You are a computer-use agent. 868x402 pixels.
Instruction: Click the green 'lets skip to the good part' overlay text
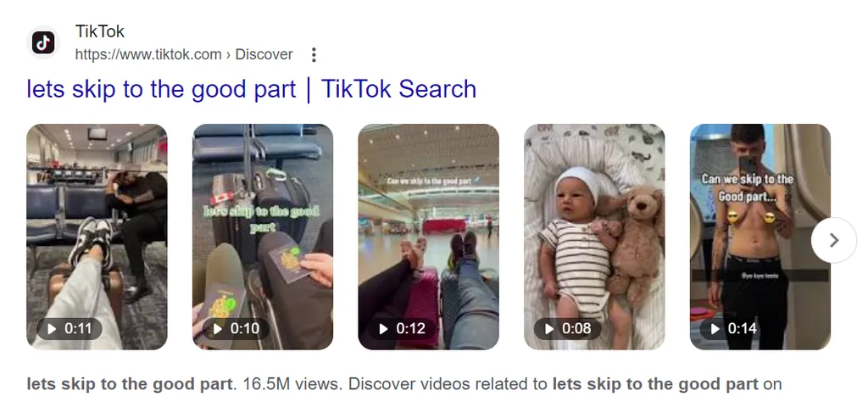click(262, 220)
